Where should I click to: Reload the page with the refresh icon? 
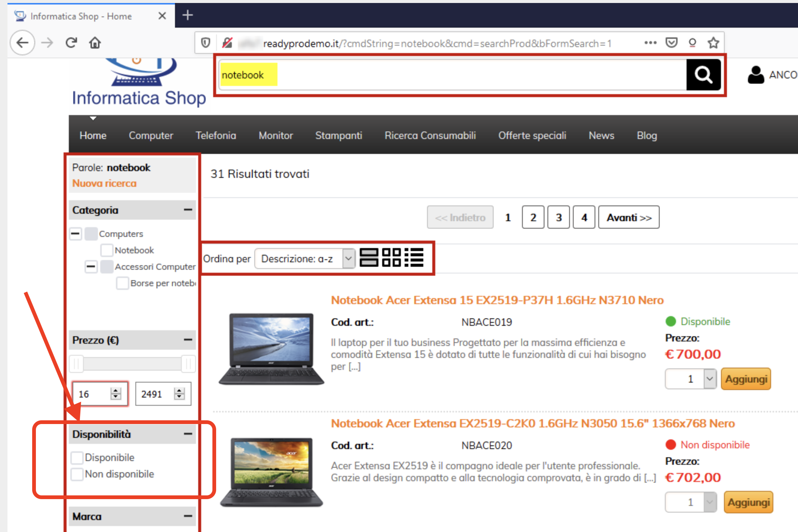click(71, 43)
